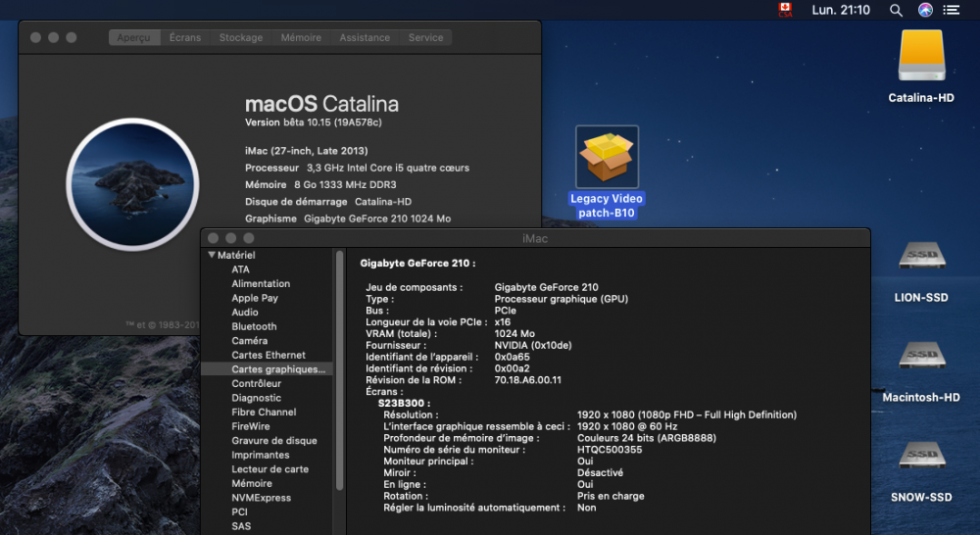Select Fibre Channel in the sidebar
980x535 pixels.
[x=264, y=412]
